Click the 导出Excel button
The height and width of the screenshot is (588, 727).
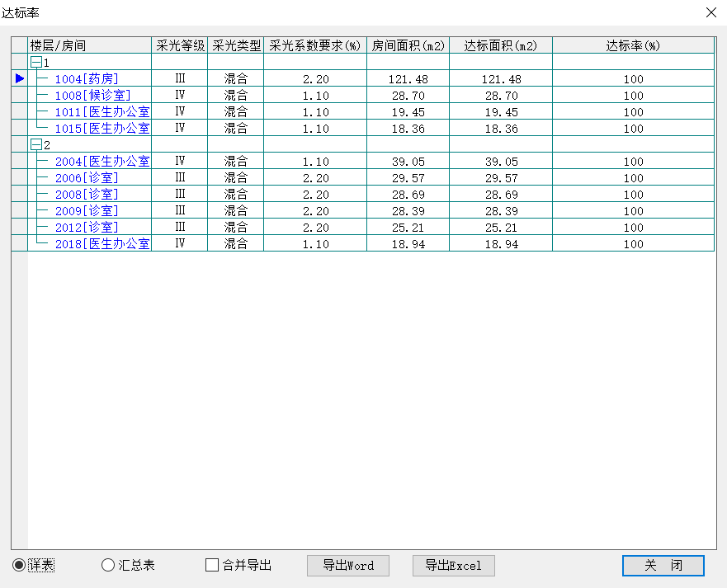pyautogui.click(x=453, y=566)
